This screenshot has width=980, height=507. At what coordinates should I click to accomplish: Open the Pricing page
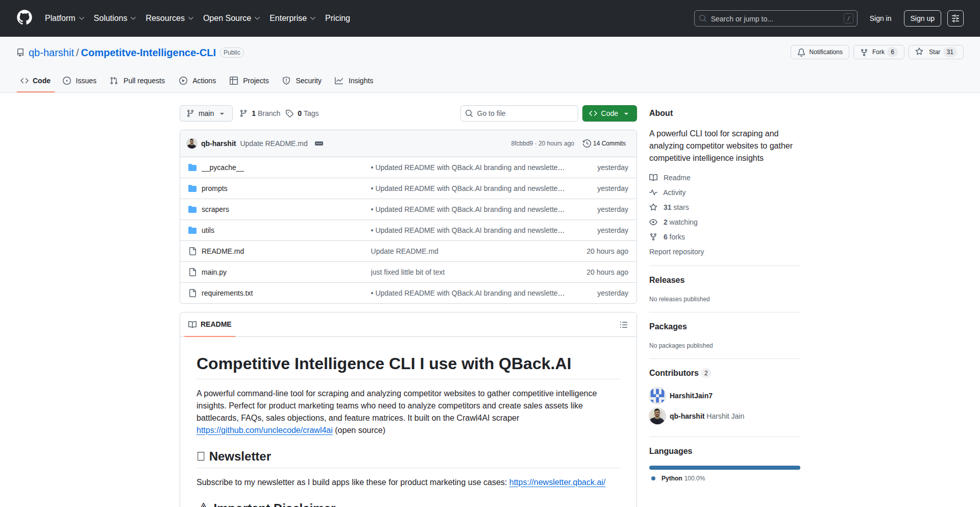coord(337,18)
